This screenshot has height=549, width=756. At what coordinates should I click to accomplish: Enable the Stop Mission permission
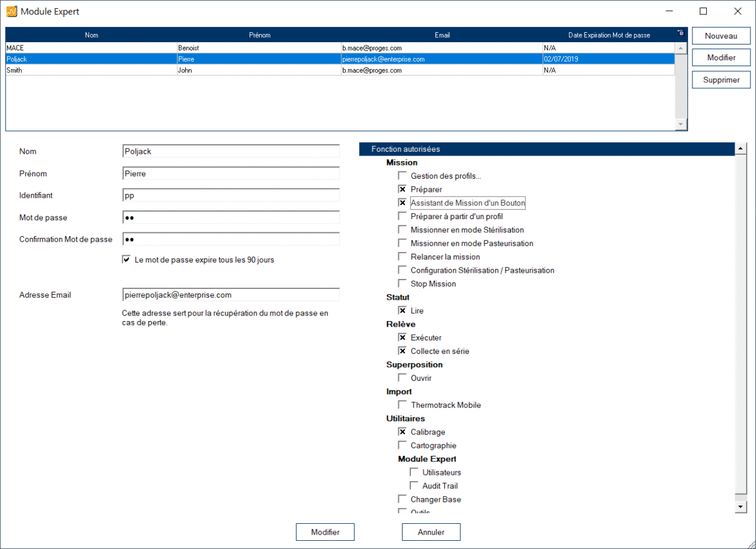[x=402, y=283]
